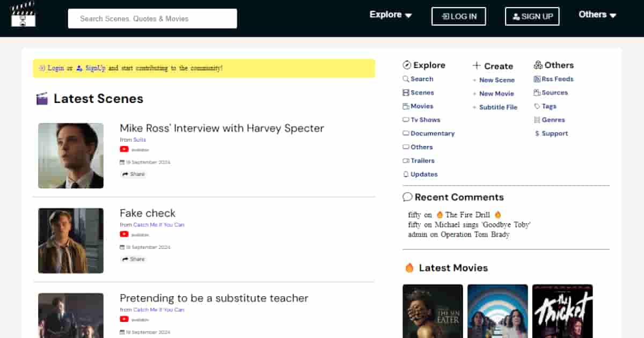Click the clapperboard site logo
This screenshot has width=644, height=338.
click(x=23, y=14)
